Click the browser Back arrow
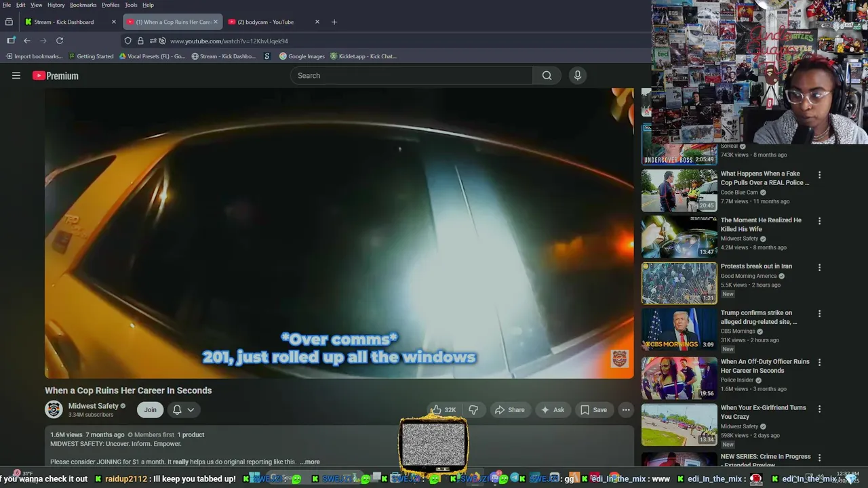 [27, 41]
